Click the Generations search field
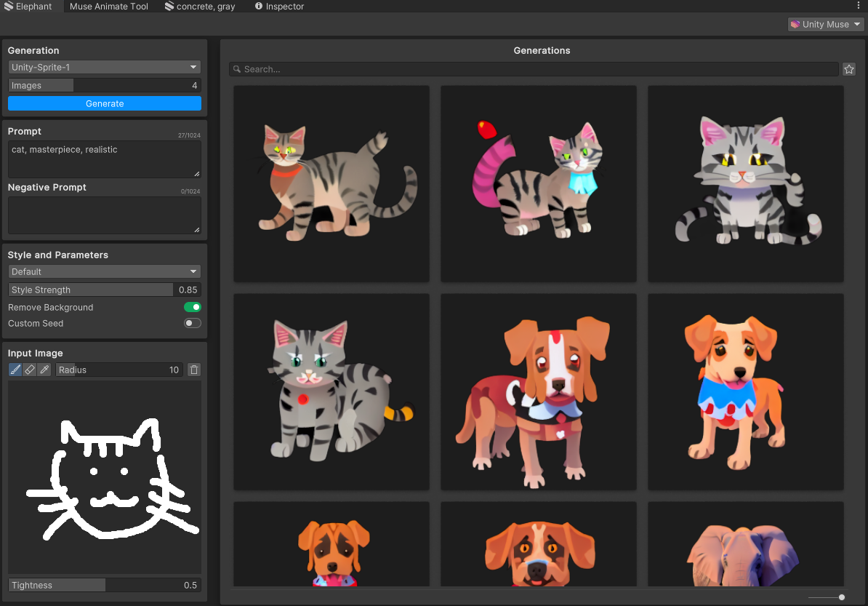 click(x=534, y=69)
